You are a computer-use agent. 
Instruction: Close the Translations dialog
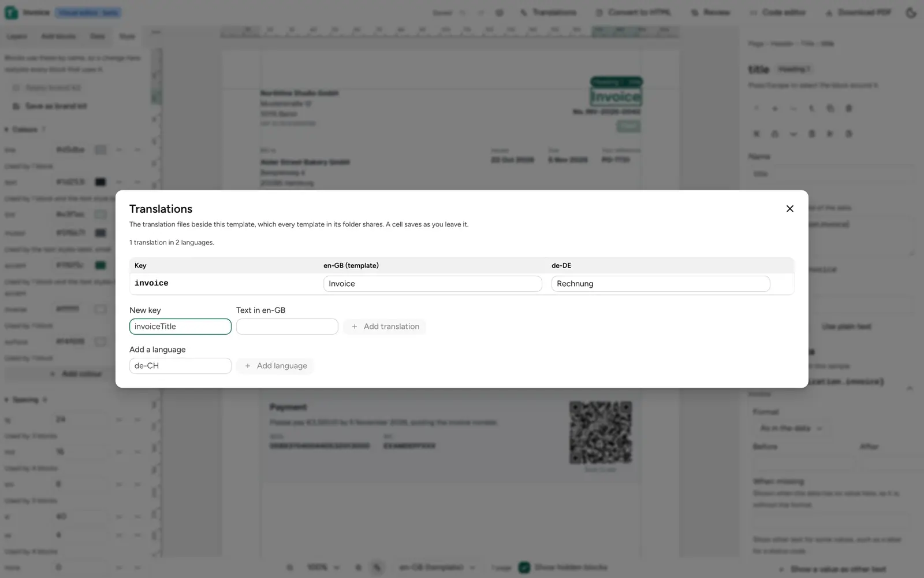coord(790,209)
